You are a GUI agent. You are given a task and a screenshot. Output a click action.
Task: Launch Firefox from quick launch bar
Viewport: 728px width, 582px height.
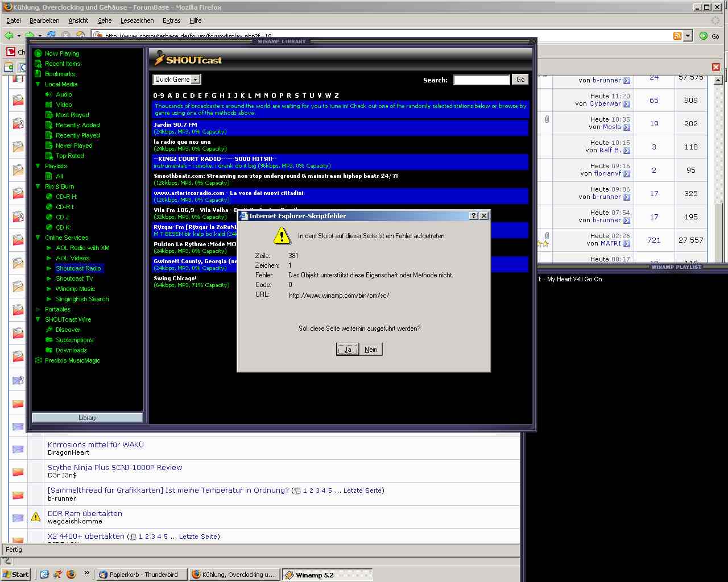[x=71, y=574]
